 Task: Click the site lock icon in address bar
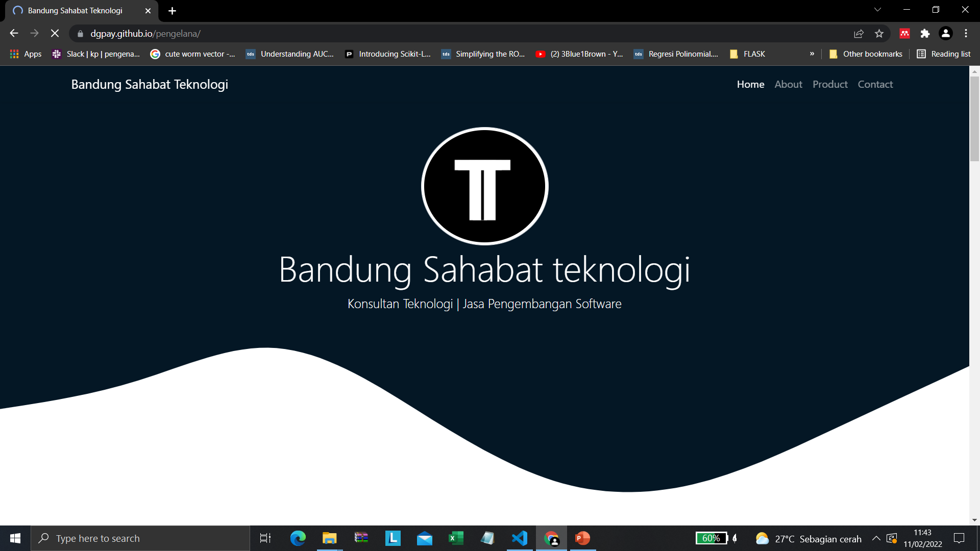pos(80,34)
